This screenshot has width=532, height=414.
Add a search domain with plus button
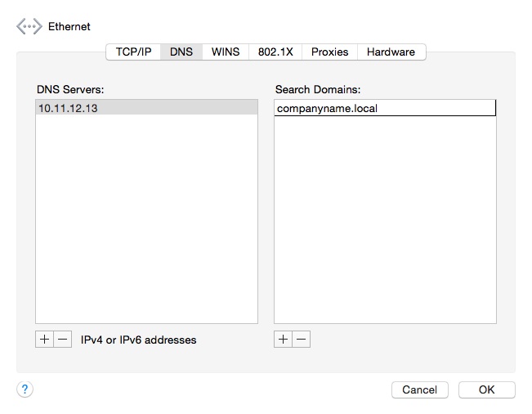click(283, 339)
